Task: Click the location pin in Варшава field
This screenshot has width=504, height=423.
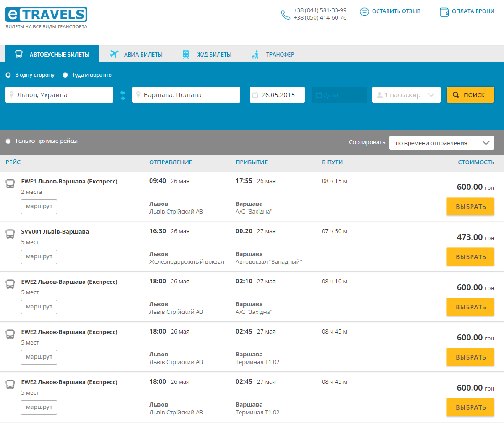Action: click(x=138, y=95)
